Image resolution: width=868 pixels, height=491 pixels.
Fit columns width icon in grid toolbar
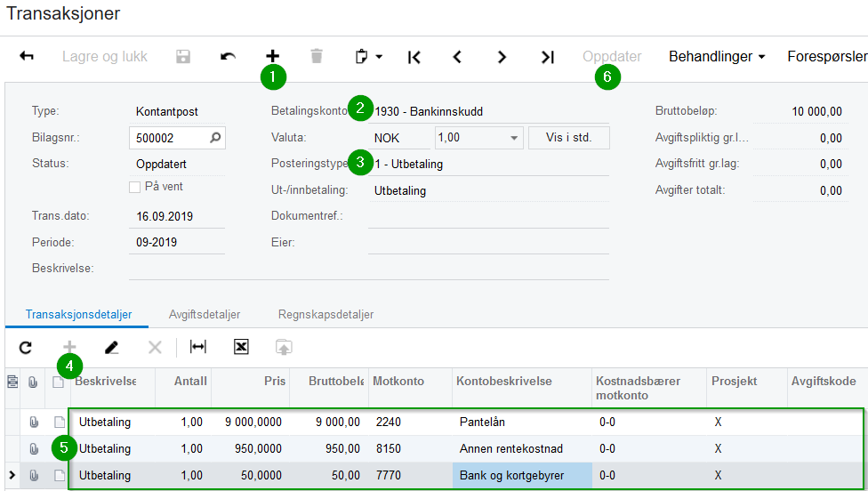197,347
